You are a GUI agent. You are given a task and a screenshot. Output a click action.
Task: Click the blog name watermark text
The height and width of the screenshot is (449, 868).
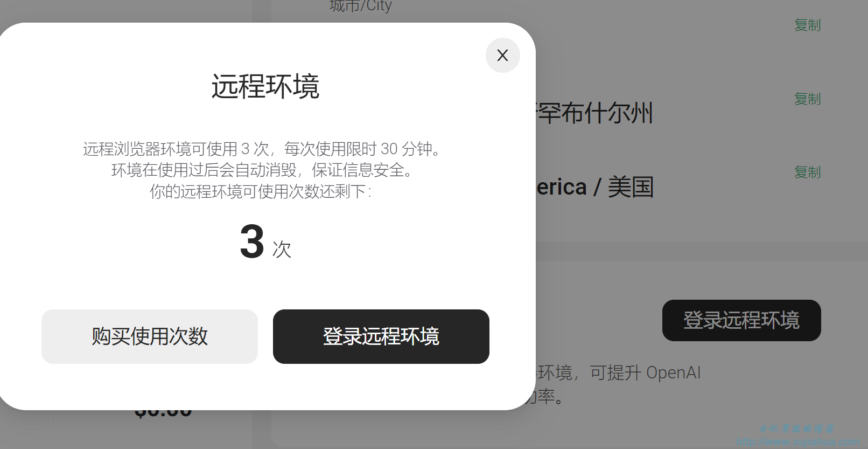coord(797,429)
